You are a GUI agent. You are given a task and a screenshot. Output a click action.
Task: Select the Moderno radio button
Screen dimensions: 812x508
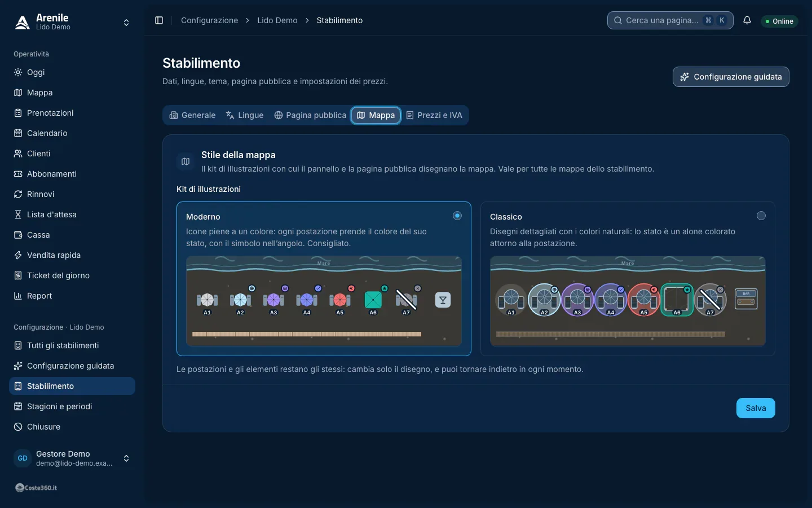pyautogui.click(x=457, y=216)
